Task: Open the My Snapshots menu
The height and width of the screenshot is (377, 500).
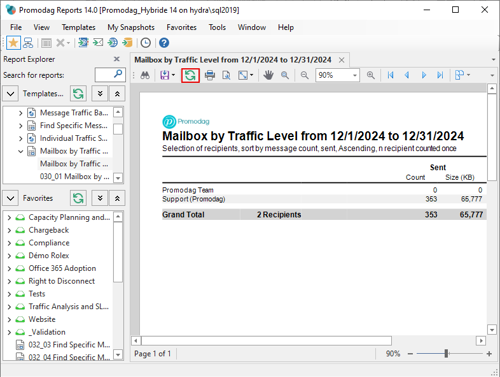Action: [131, 27]
